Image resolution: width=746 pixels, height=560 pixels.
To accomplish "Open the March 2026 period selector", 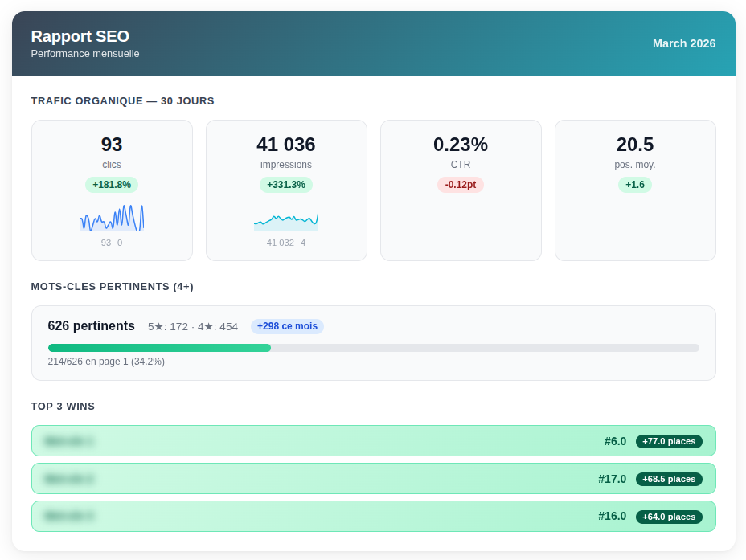I will [683, 43].
